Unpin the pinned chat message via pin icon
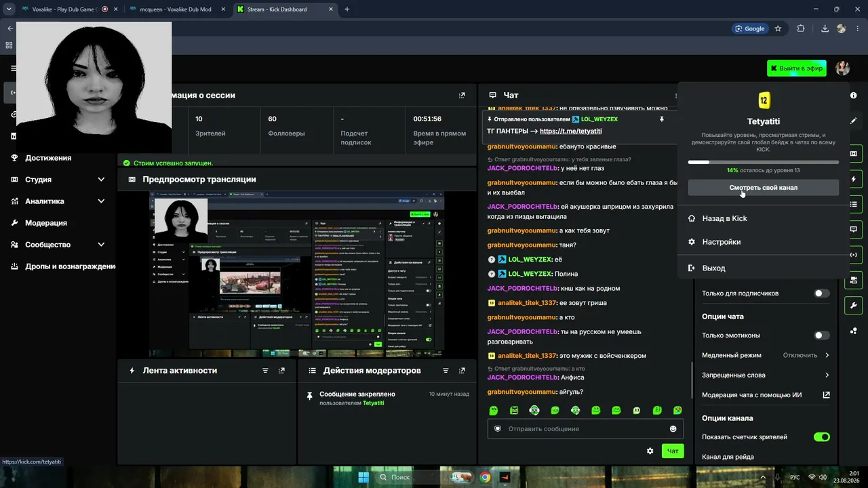Image resolution: width=868 pixels, height=488 pixels. (x=662, y=119)
